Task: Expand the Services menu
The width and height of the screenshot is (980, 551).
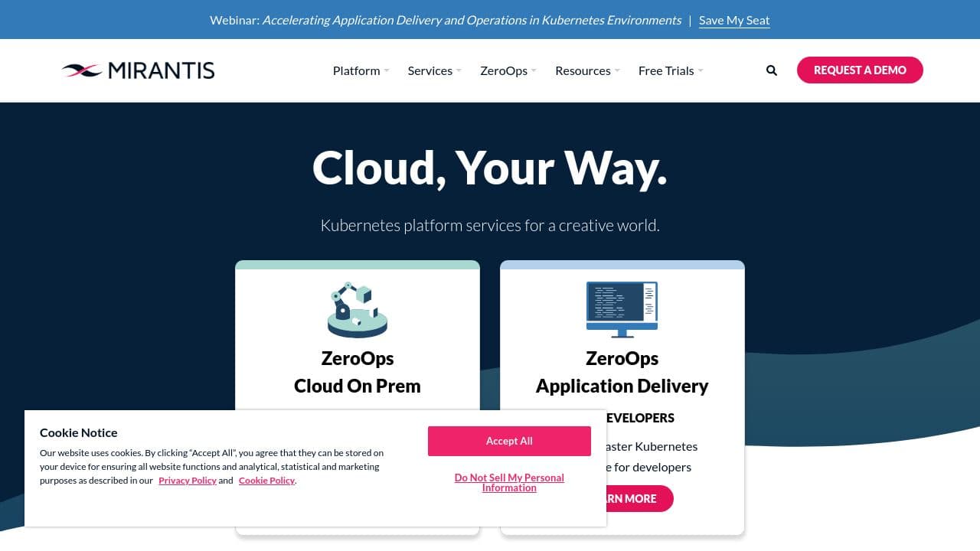Action: pos(435,70)
